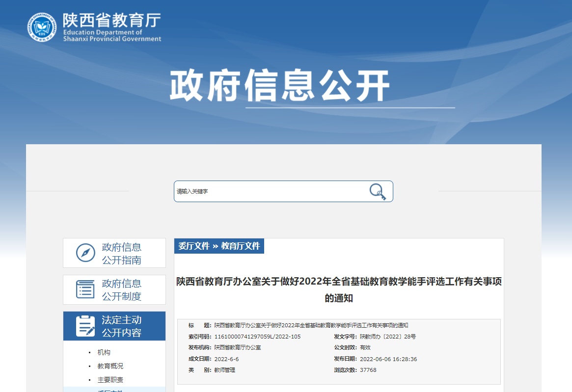This screenshot has width=572, height=392.
Task: Open the 机构 sidebar item
Action: 104,352
